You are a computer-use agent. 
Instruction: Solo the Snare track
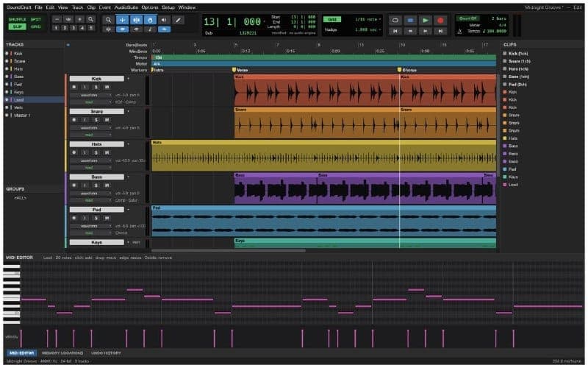pos(96,120)
